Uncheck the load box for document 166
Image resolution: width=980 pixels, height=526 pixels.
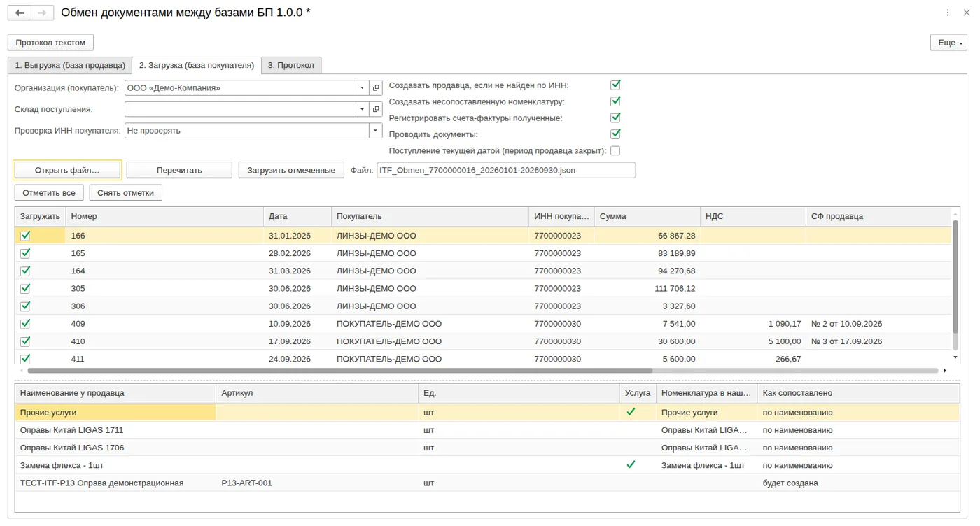click(25, 236)
